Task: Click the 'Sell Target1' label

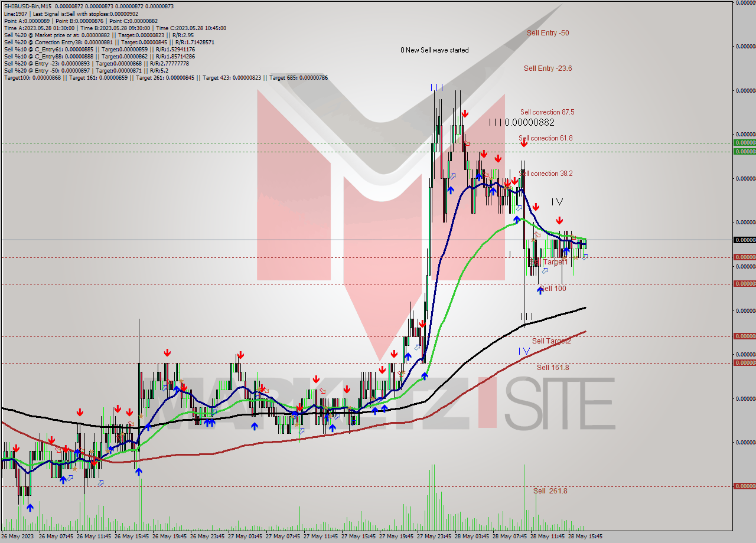Action: pos(549,262)
